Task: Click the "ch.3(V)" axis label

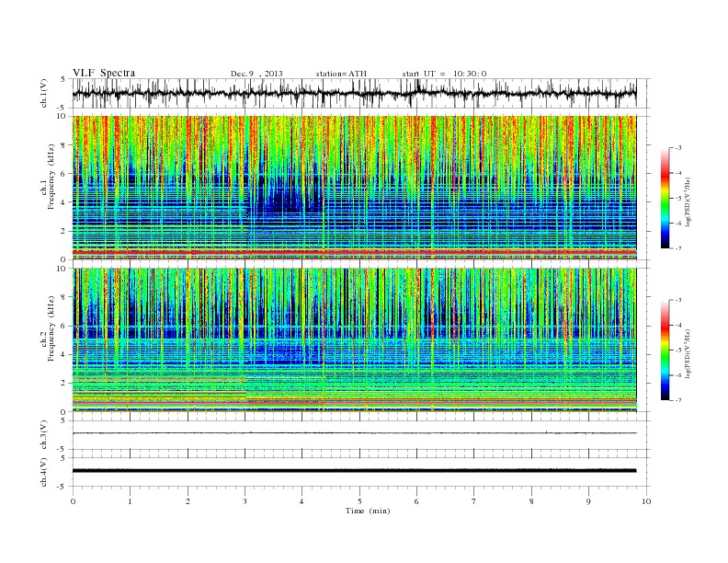Action: [44, 435]
